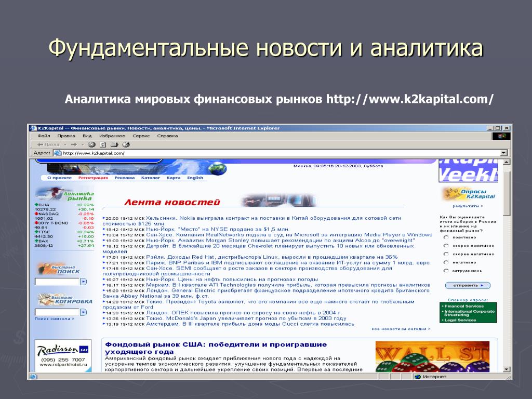The width and height of the screenshot is (532, 399).
Task: Open the Вид menu
Action: pos(87,136)
